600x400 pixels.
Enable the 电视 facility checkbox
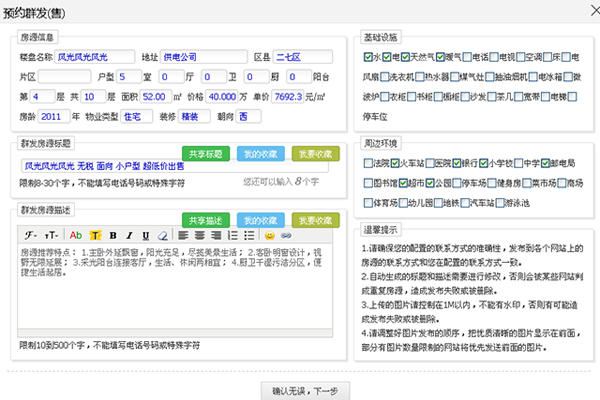pyautogui.click(x=494, y=57)
